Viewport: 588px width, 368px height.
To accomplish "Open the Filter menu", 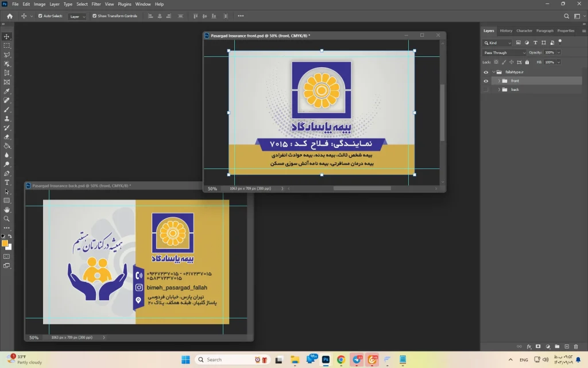I will click(x=96, y=4).
